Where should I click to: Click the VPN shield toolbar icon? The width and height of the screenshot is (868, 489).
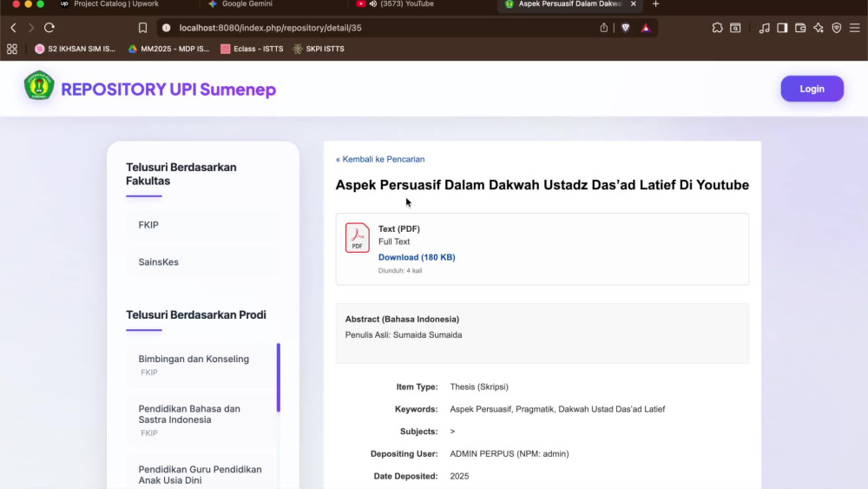point(837,28)
